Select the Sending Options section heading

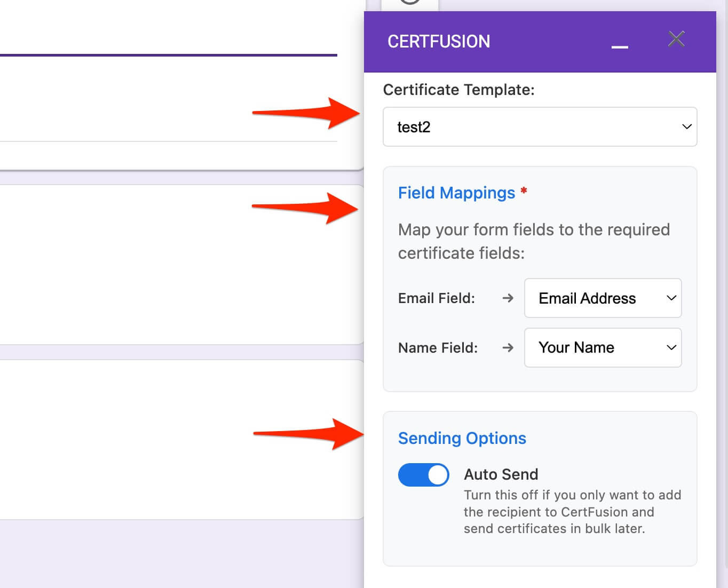(462, 438)
